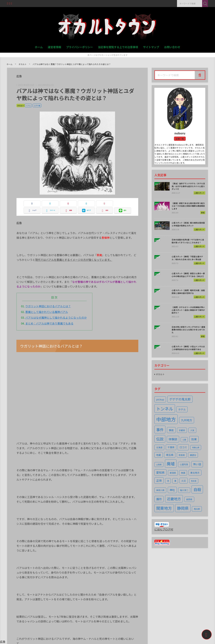The height and width of the screenshot is (644, 215).
Task: Click the 神社 tag
Action: click(x=172, y=490)
